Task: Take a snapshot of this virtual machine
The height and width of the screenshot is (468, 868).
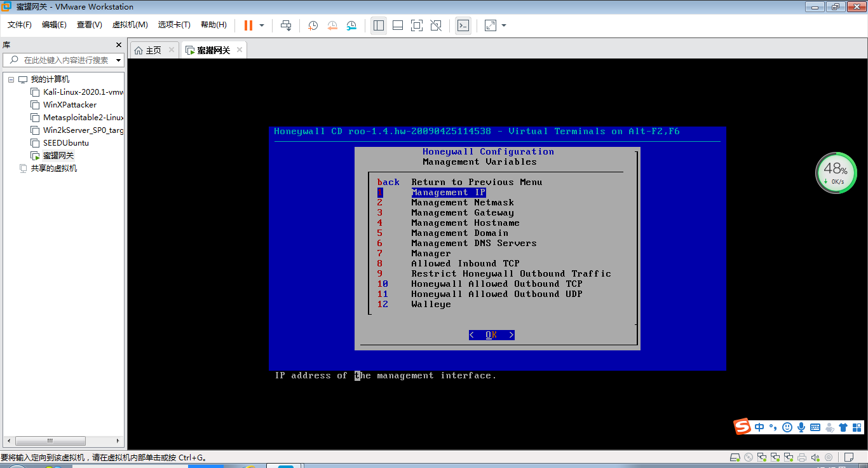Action: 313,25
